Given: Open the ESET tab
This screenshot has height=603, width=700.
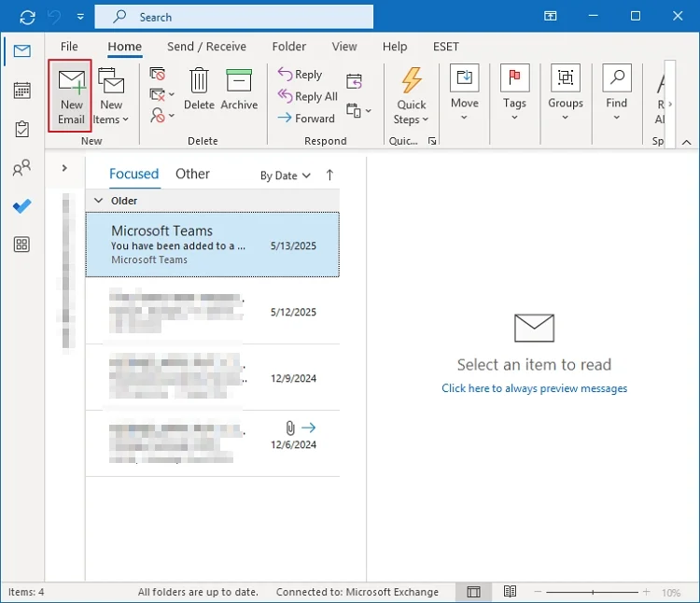Looking at the screenshot, I should (x=445, y=47).
